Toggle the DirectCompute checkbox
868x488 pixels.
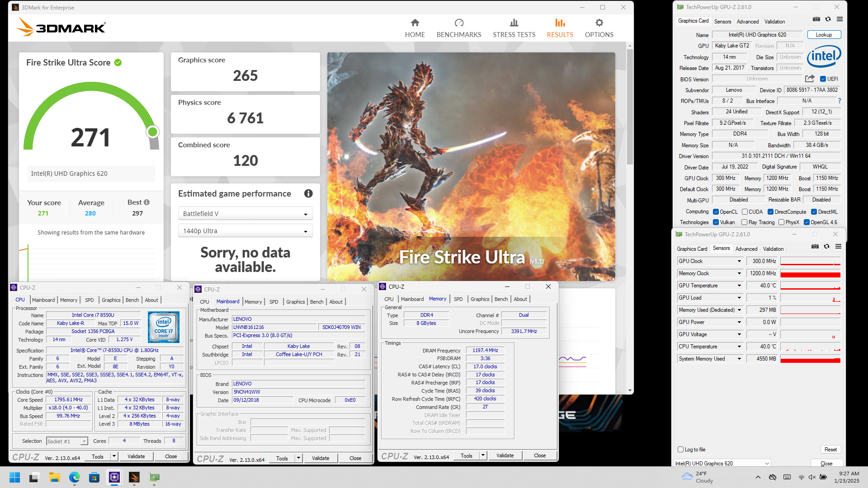(770, 211)
